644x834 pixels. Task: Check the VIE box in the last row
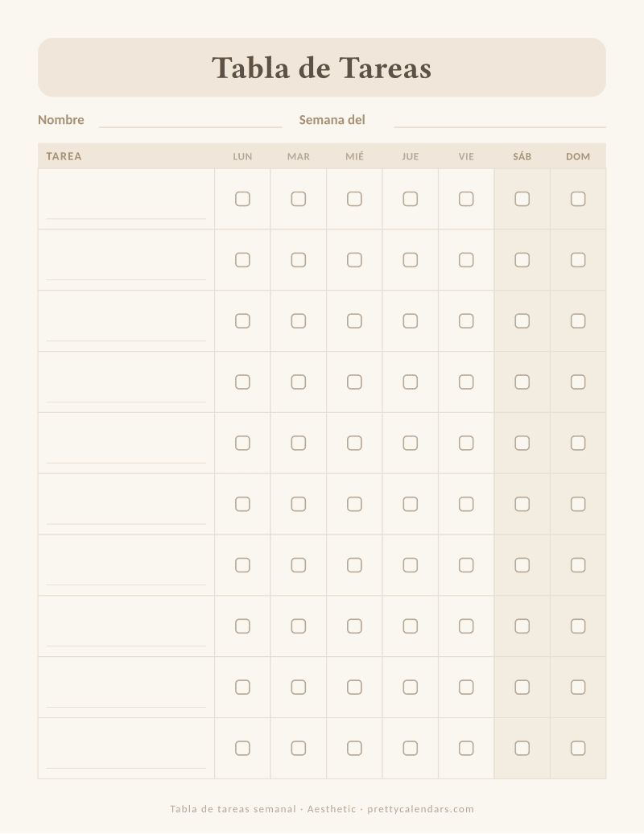466,749
